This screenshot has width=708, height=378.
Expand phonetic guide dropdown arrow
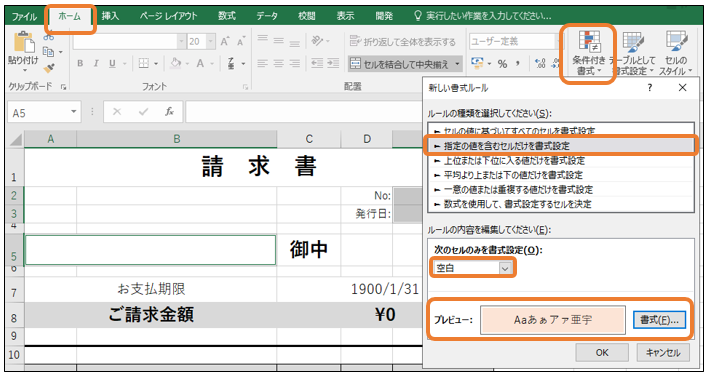click(x=243, y=64)
